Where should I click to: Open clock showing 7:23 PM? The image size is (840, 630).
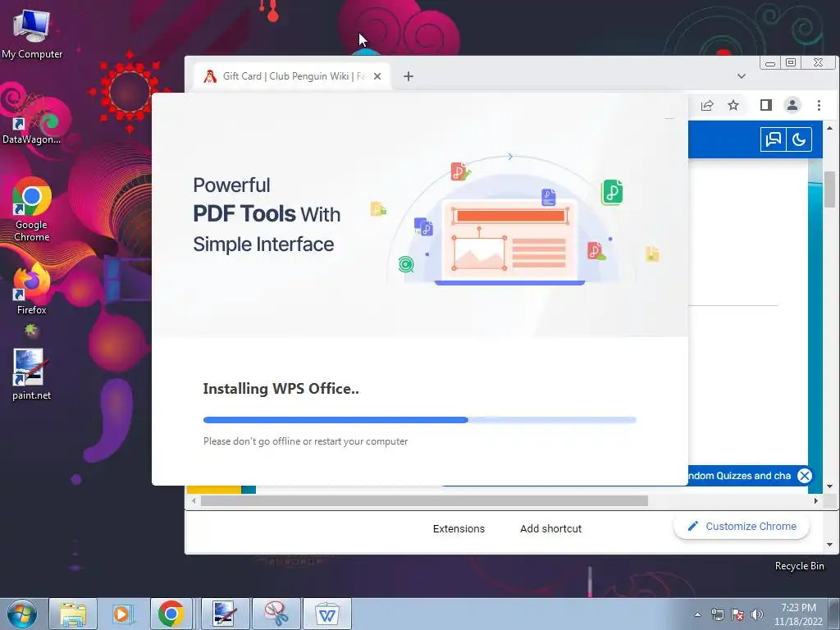click(798, 614)
